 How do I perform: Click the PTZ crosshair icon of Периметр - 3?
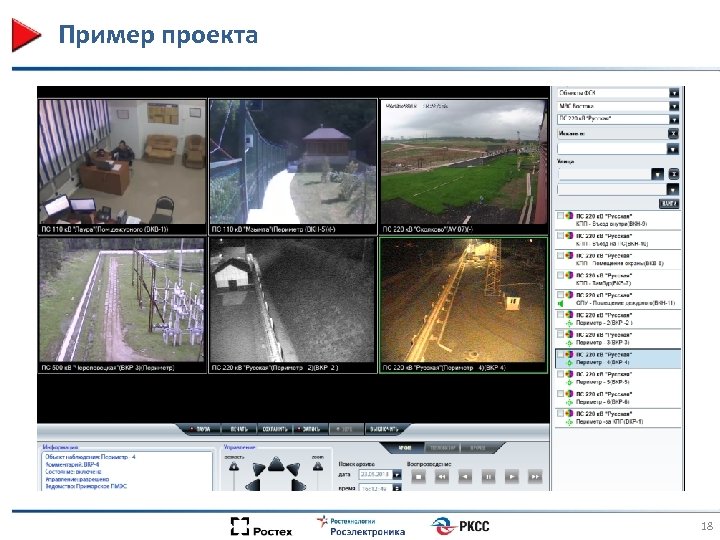pos(569,343)
